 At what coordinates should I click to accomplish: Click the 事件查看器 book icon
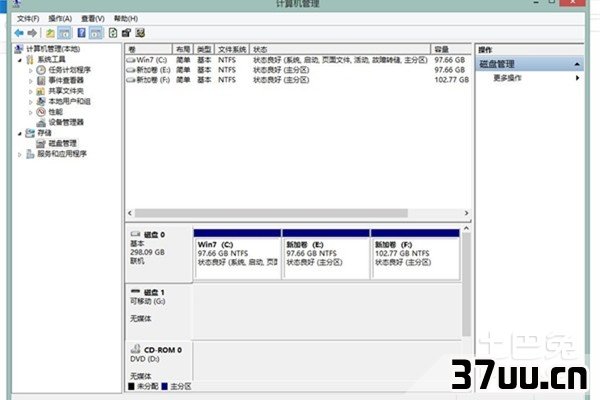[x=41, y=80]
